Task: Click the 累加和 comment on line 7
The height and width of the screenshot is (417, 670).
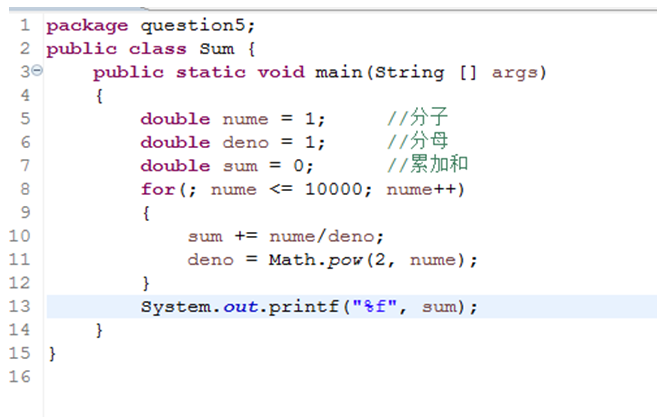Action: [x=428, y=166]
